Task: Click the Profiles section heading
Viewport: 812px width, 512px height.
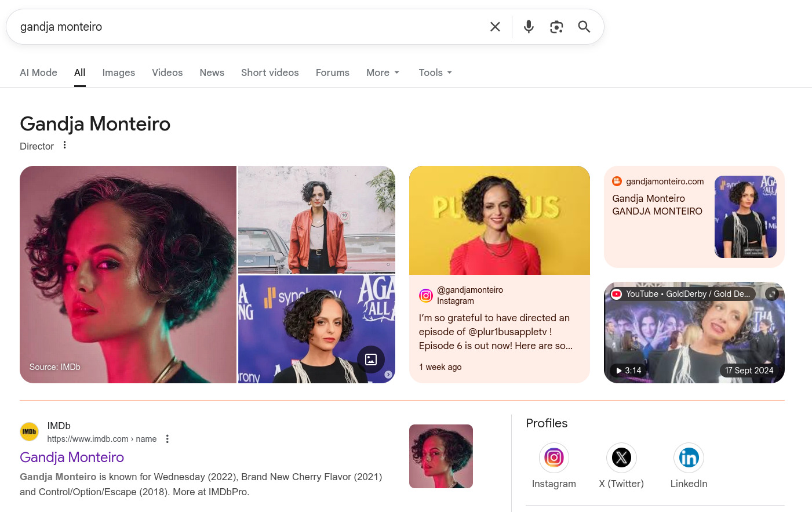Action: tap(547, 423)
